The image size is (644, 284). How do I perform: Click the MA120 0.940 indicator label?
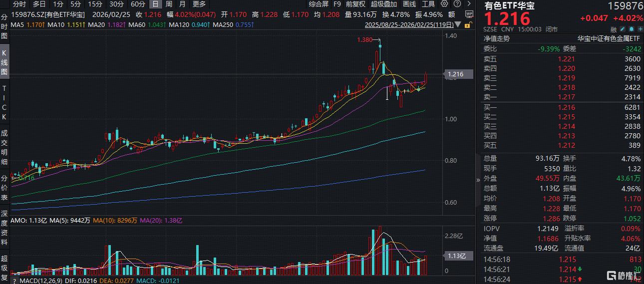(x=189, y=24)
